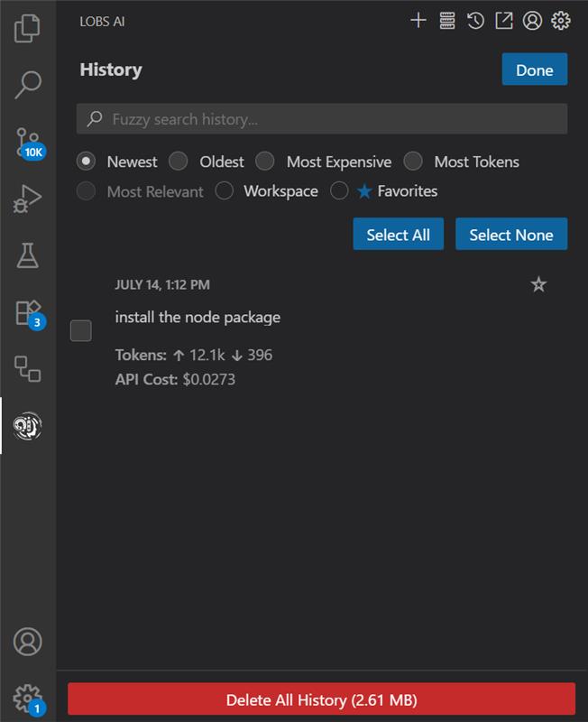Viewport: 588px width, 722px height.
Task: Open the Testing flask view
Action: pyautogui.click(x=28, y=255)
